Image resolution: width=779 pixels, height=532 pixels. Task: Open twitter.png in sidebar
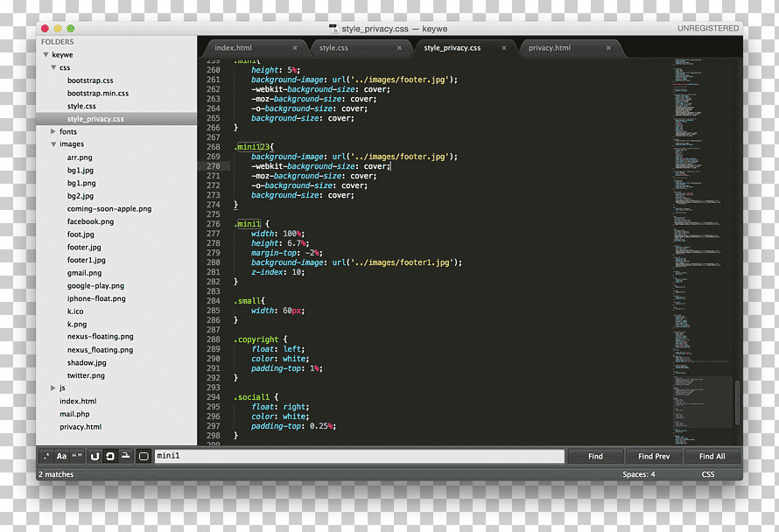tap(86, 376)
